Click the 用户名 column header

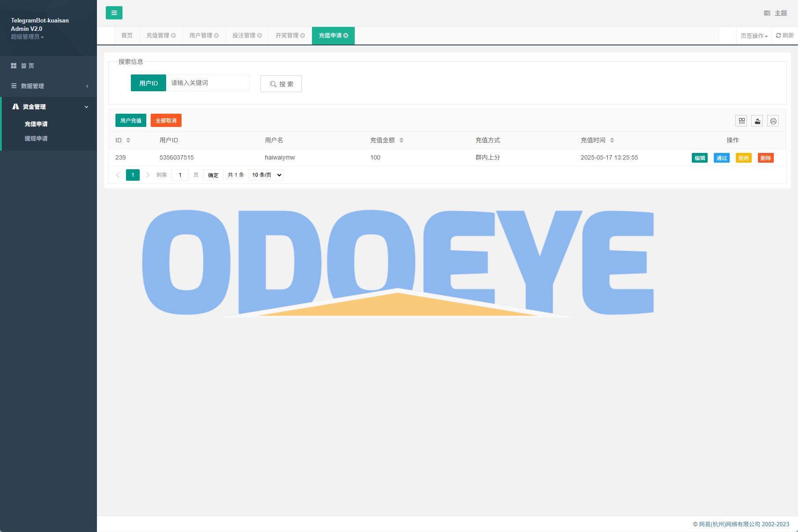coord(274,140)
